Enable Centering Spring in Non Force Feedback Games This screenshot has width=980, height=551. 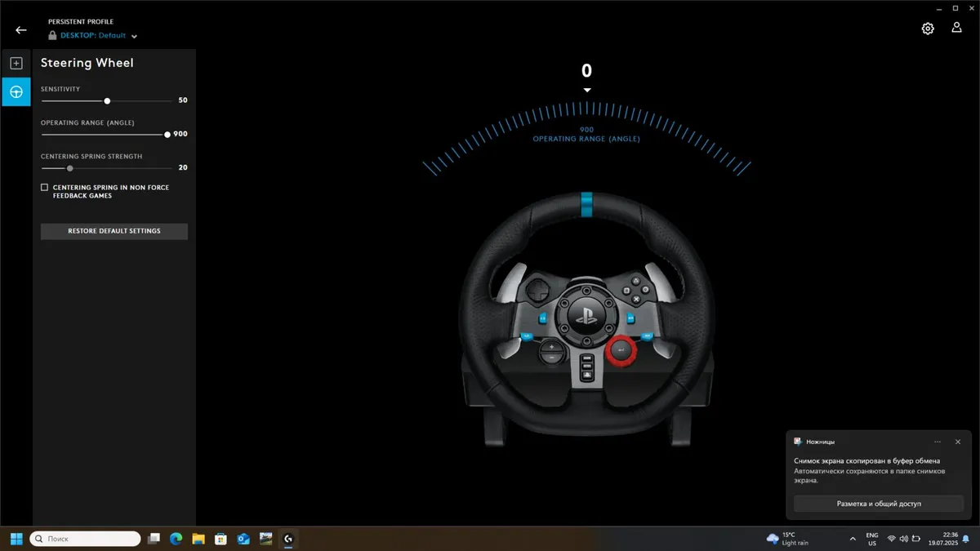(x=45, y=188)
